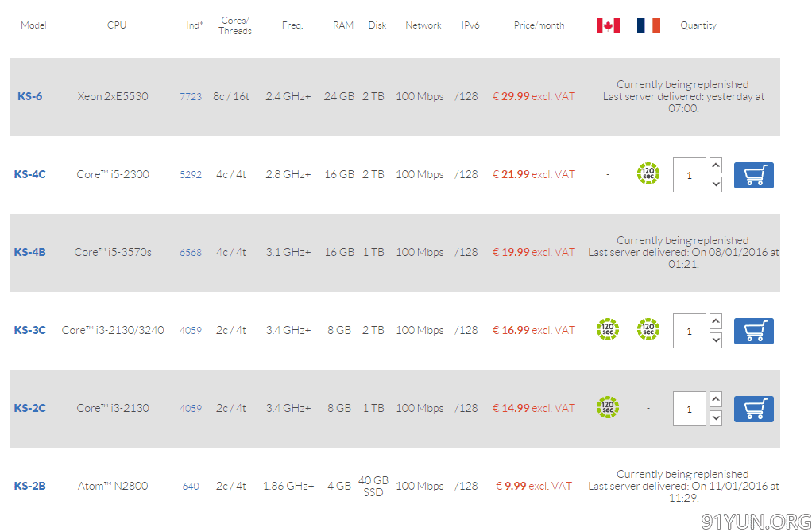Viewport: 812px width, 532px height.
Task: Open KS-4B index score 6568 link
Action: pyautogui.click(x=191, y=253)
